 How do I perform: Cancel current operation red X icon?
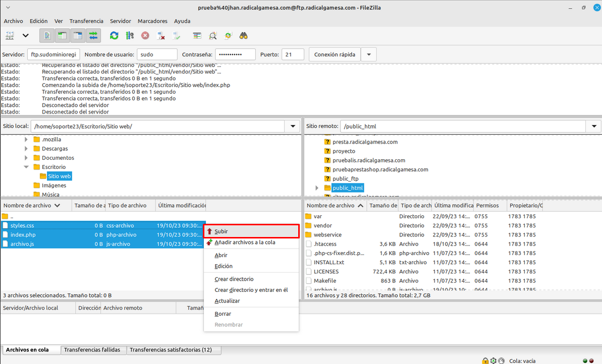click(145, 36)
